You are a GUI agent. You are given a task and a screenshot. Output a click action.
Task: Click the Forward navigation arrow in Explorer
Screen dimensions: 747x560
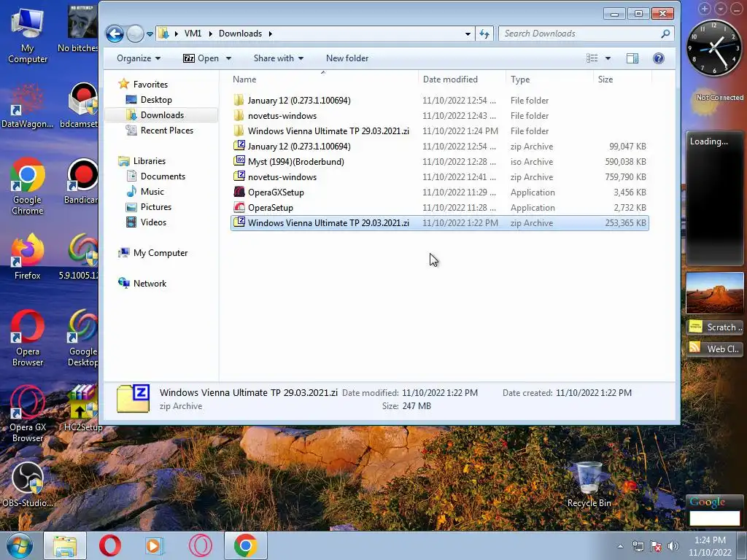click(x=135, y=34)
